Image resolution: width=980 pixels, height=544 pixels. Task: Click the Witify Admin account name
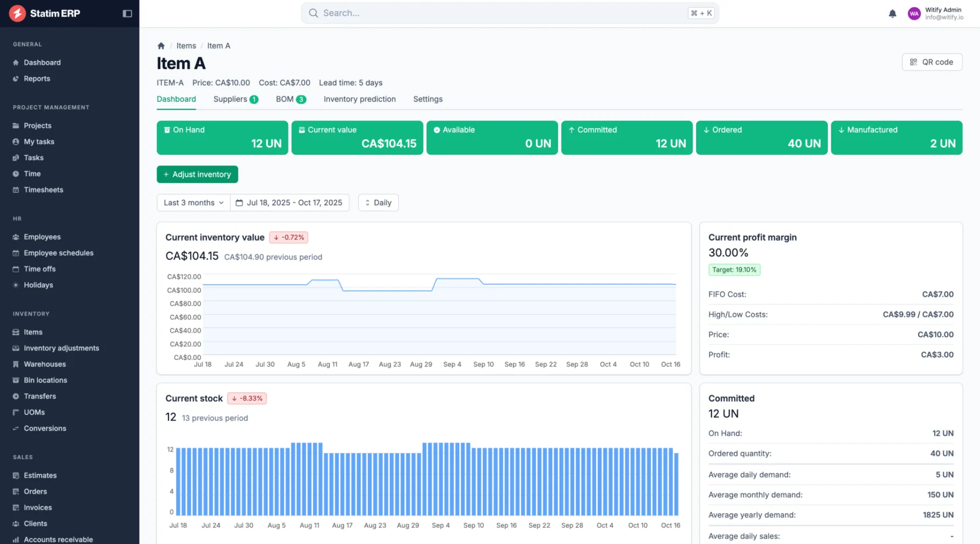click(943, 10)
